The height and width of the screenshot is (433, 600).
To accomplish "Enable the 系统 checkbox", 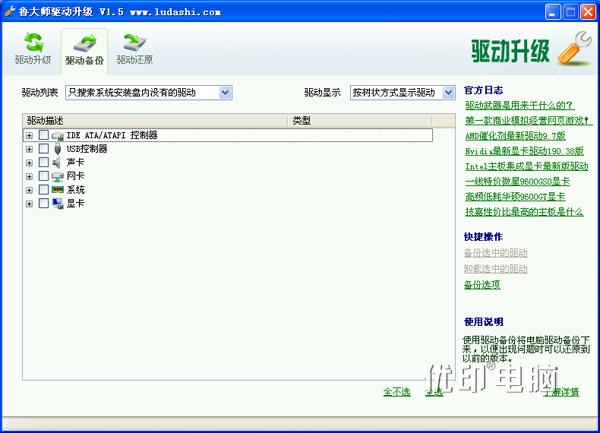I will (44, 190).
